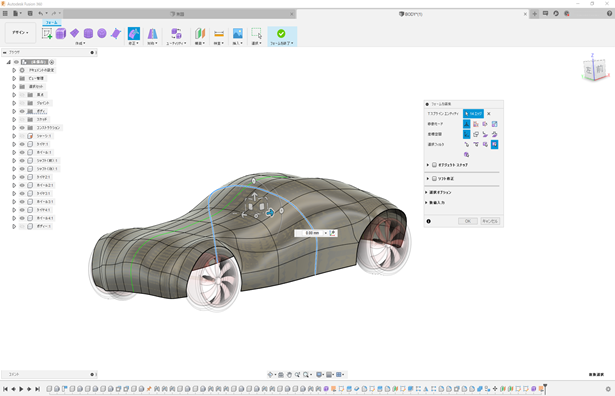
Task: Open the Construct plane icon
Action: (x=200, y=33)
